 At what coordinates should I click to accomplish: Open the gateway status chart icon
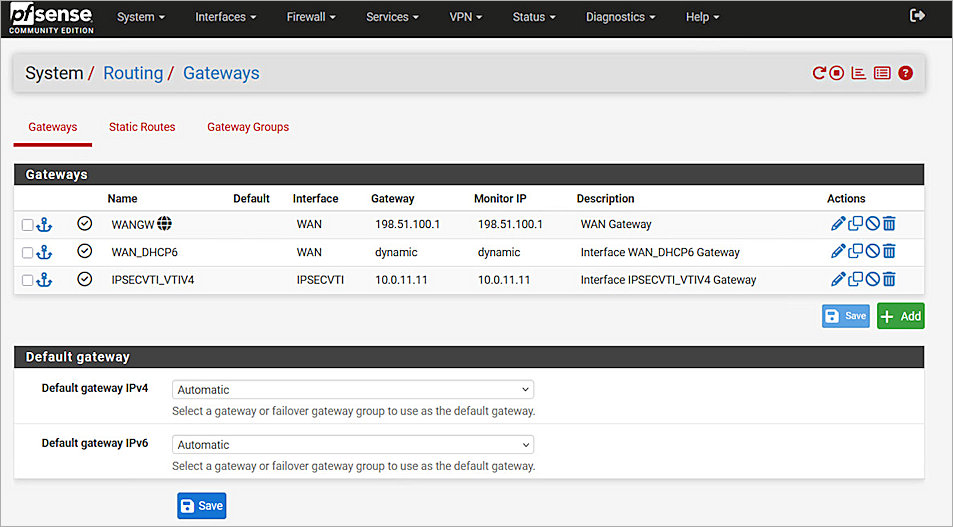pyautogui.click(x=858, y=73)
